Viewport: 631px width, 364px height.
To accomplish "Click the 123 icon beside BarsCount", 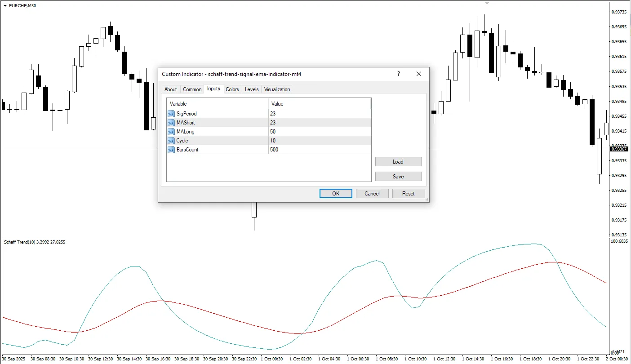I will 171,150.
